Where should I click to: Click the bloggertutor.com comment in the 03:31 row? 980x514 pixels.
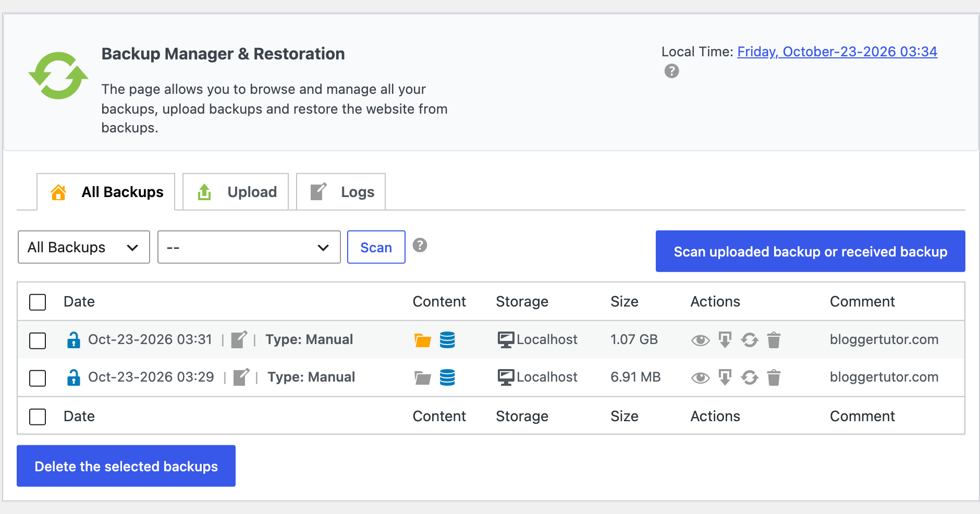884,339
